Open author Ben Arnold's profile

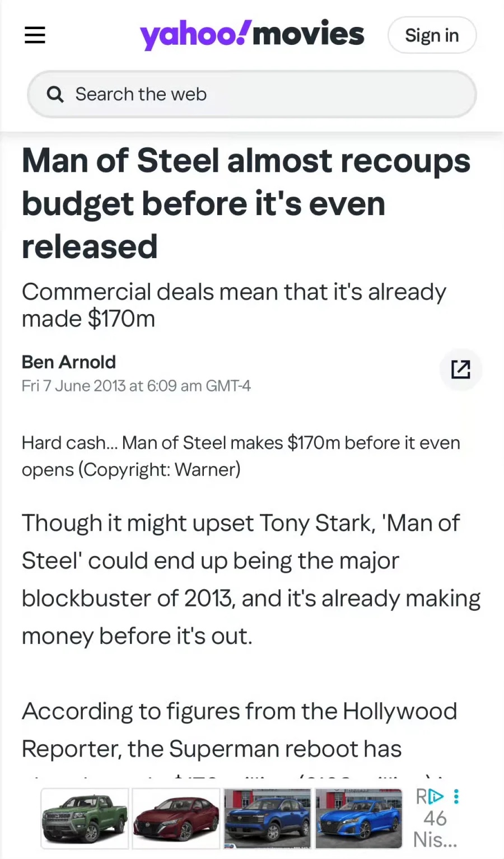[x=69, y=362]
